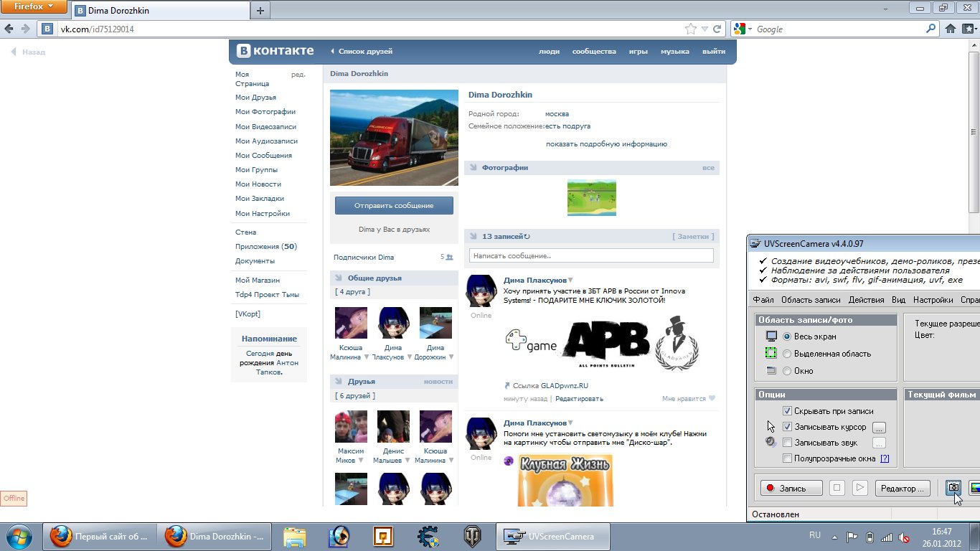Bookmark this page with the star icon
Viewport: 980px width, 551px height.
(x=690, y=29)
